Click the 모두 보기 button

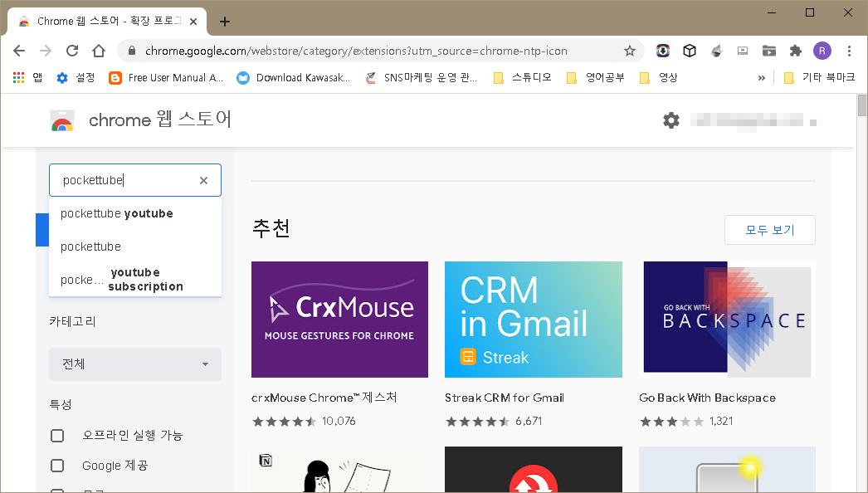769,230
